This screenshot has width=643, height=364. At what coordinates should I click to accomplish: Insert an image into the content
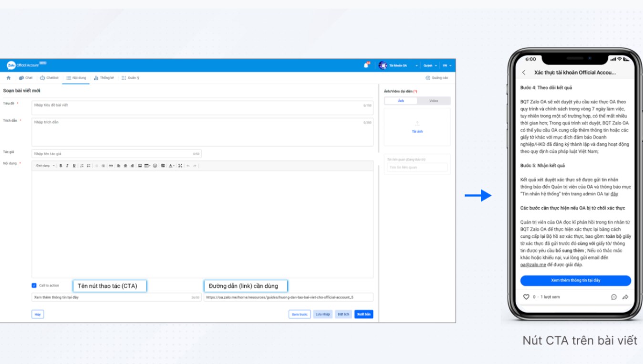[x=140, y=166]
